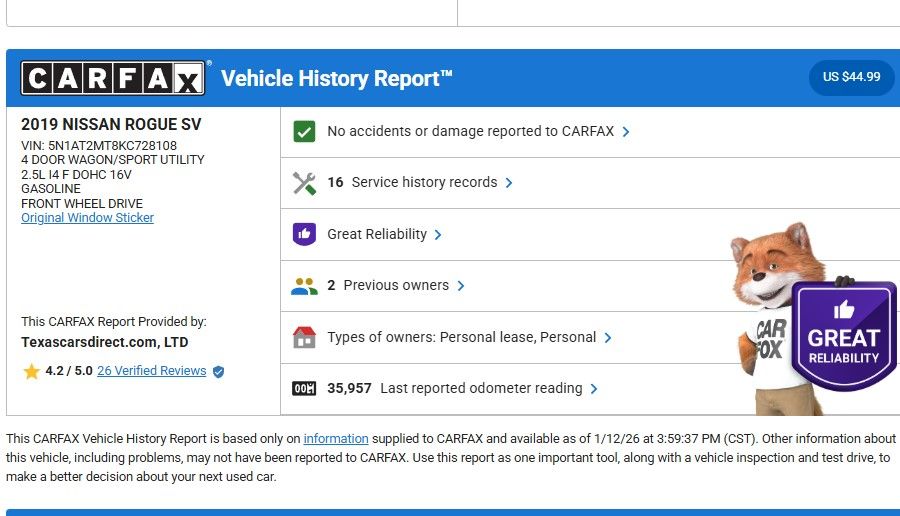Expand the 16 service history records chevron
Viewport: 900px width, 516px height.
click(509, 183)
